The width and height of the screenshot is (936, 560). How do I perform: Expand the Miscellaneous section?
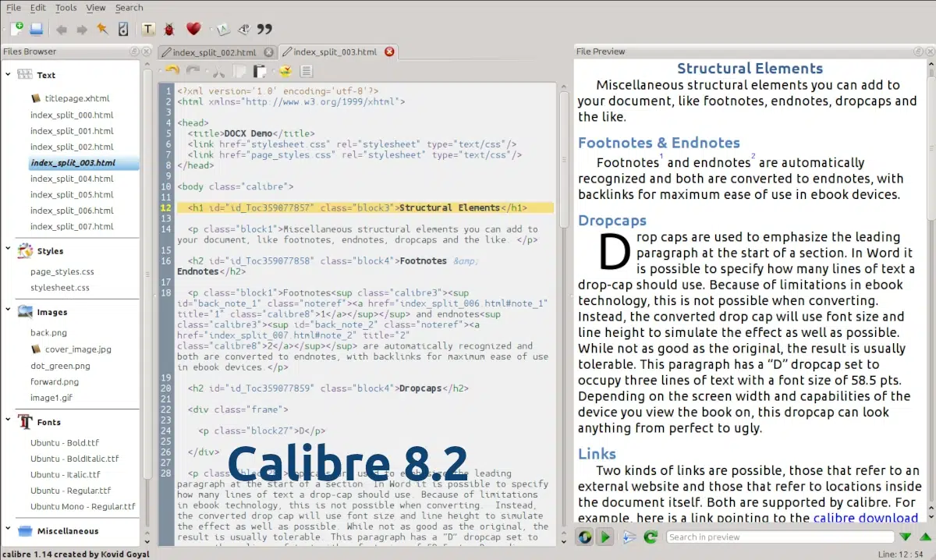(7, 530)
